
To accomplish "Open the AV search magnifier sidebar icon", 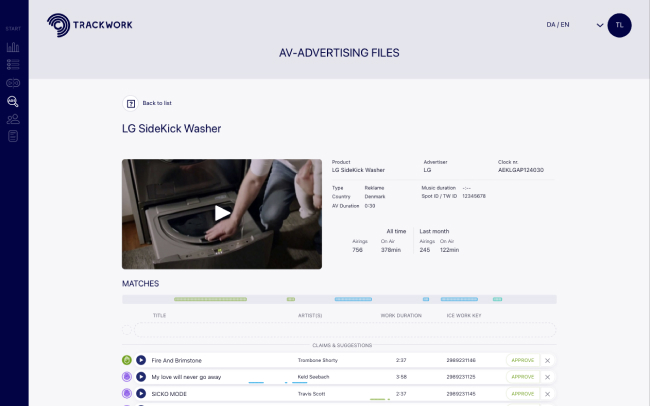I will (13, 101).
